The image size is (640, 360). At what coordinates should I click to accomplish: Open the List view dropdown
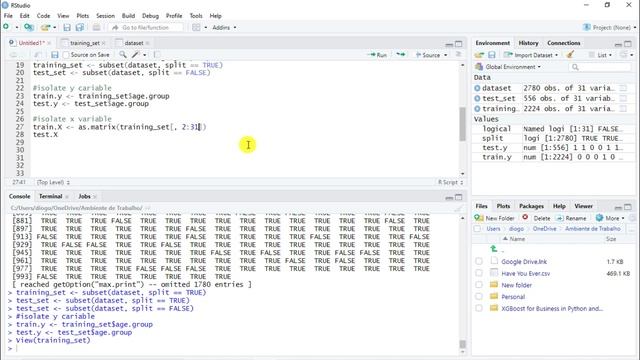[600, 55]
